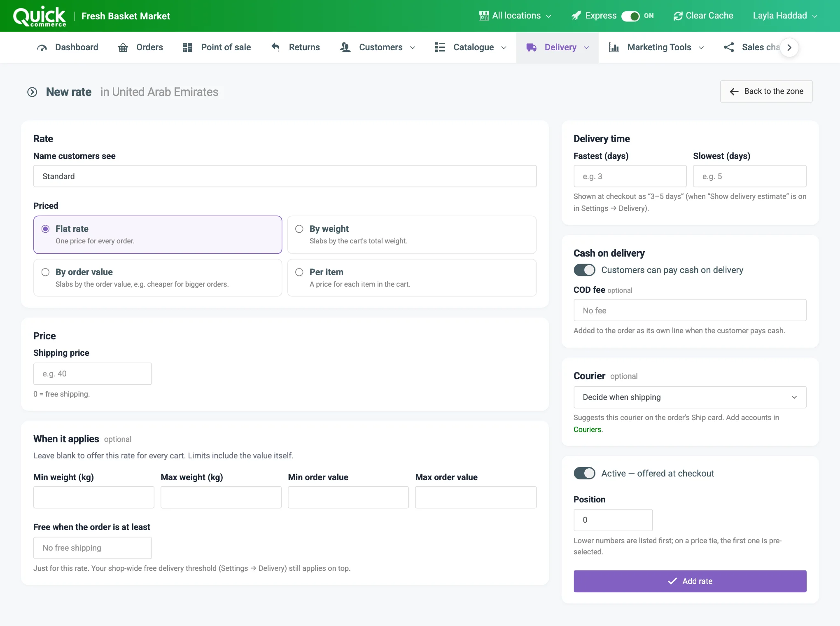Click the Add rate button

point(690,581)
